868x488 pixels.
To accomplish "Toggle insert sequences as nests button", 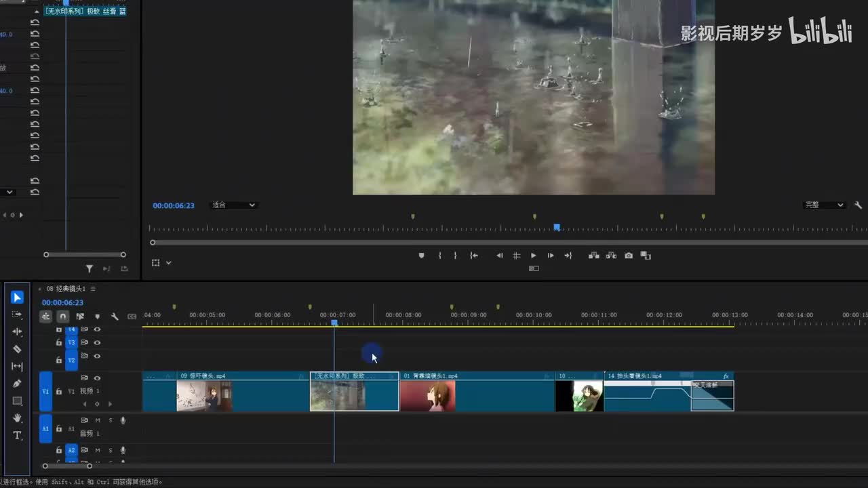I will click(45, 316).
